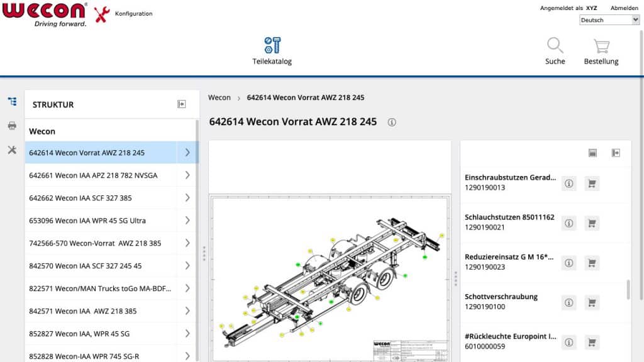Click the Wecon structure root heading
644x362 pixels.
coord(42,131)
